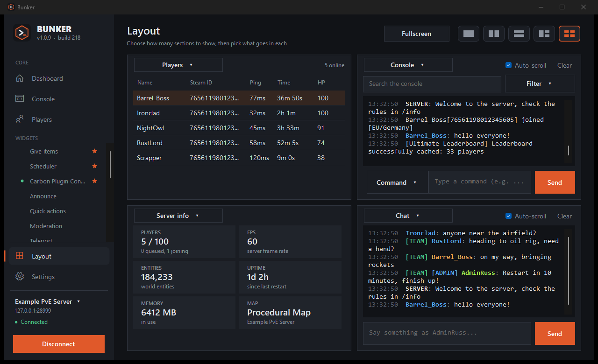This screenshot has width=598, height=364.
Task: Select the one large plus two small layout
Action: tap(544, 34)
